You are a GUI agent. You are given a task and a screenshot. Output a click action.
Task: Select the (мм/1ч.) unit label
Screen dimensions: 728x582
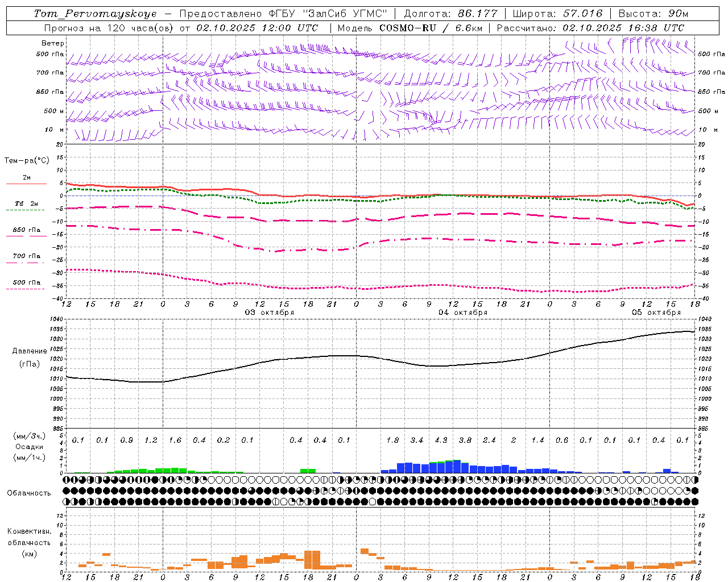(x=30, y=458)
